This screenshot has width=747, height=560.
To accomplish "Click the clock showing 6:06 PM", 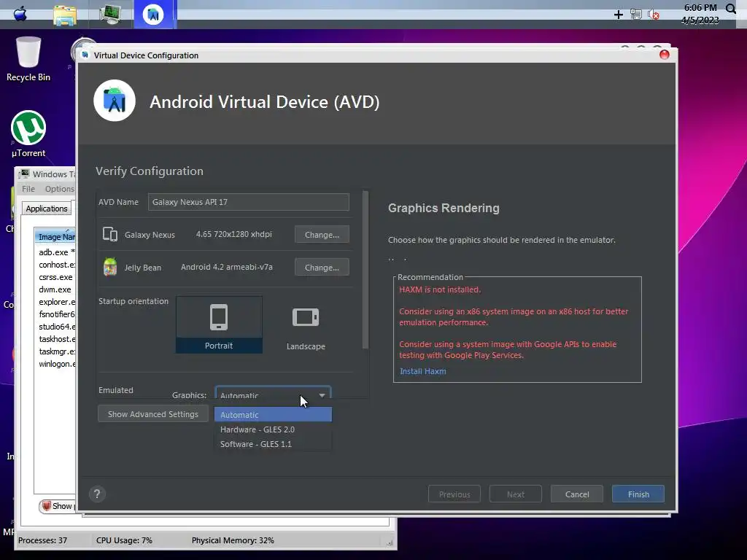I will [700, 7].
